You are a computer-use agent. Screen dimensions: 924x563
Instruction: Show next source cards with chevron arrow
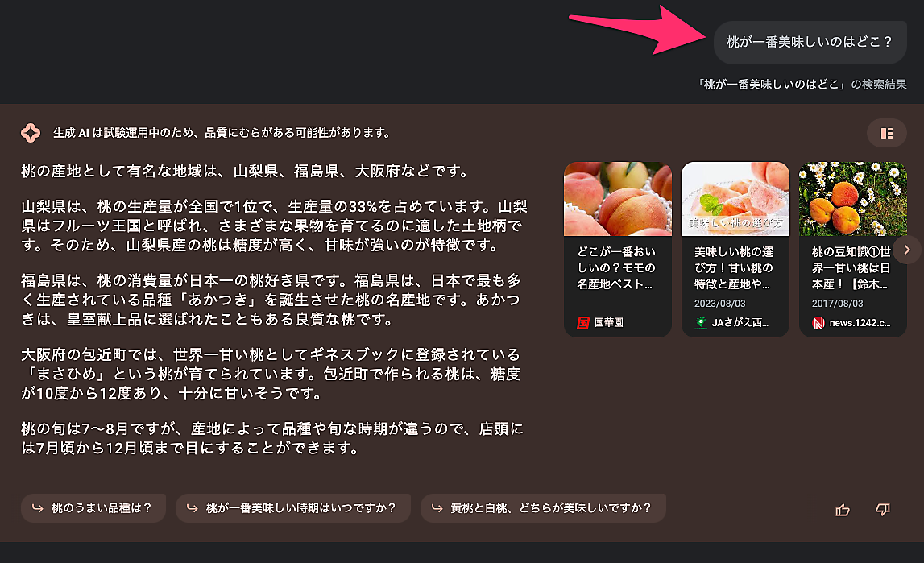907,250
